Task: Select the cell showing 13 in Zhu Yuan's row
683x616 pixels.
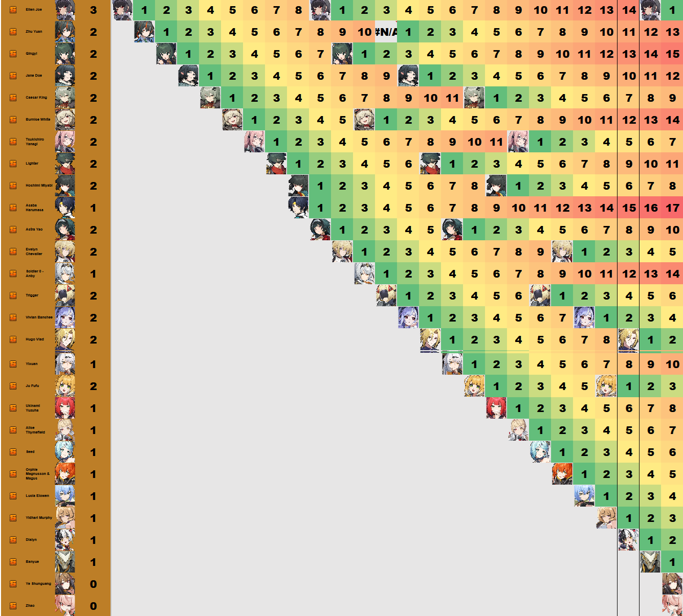Action: click(x=672, y=32)
